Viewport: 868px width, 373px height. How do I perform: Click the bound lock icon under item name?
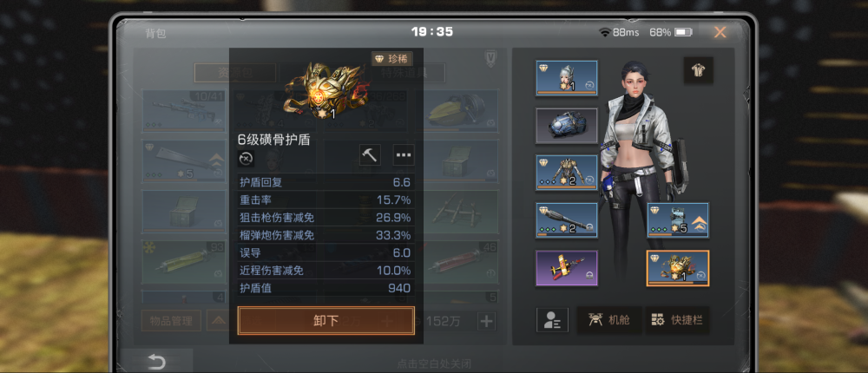pos(247,158)
